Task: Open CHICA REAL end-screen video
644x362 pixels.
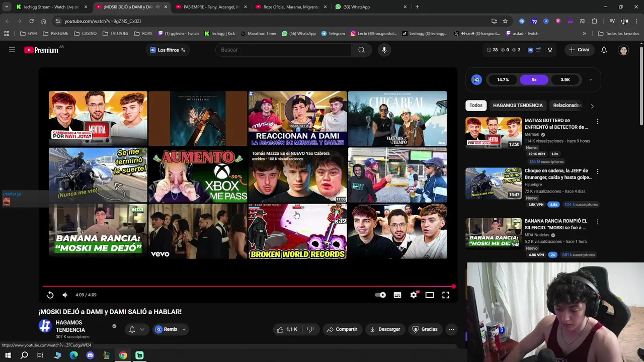Action: click(x=397, y=119)
